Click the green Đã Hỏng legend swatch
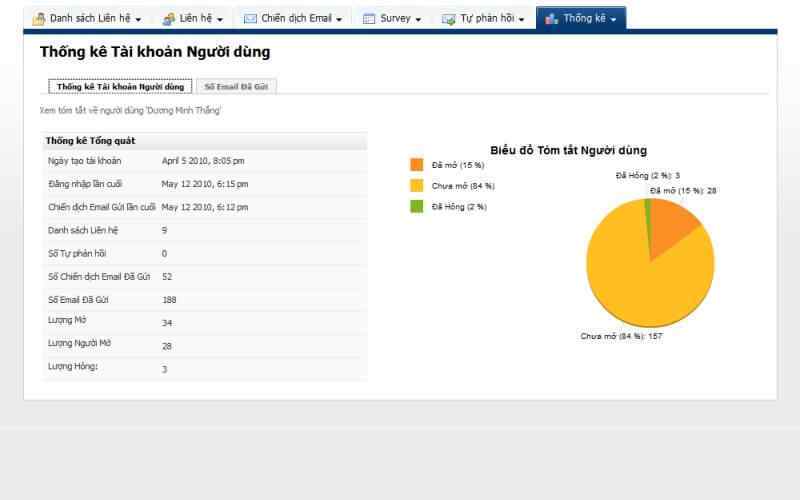Screen dimensions: 800x500 [417, 206]
